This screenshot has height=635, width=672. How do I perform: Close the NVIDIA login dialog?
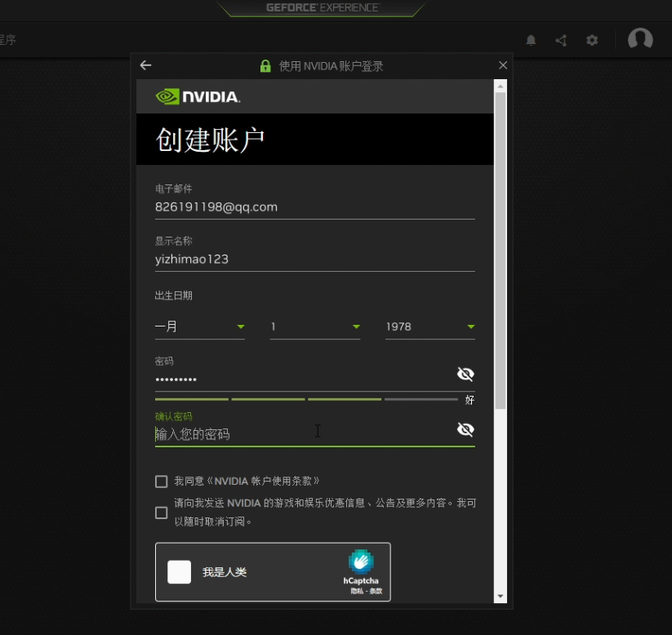[x=503, y=65]
